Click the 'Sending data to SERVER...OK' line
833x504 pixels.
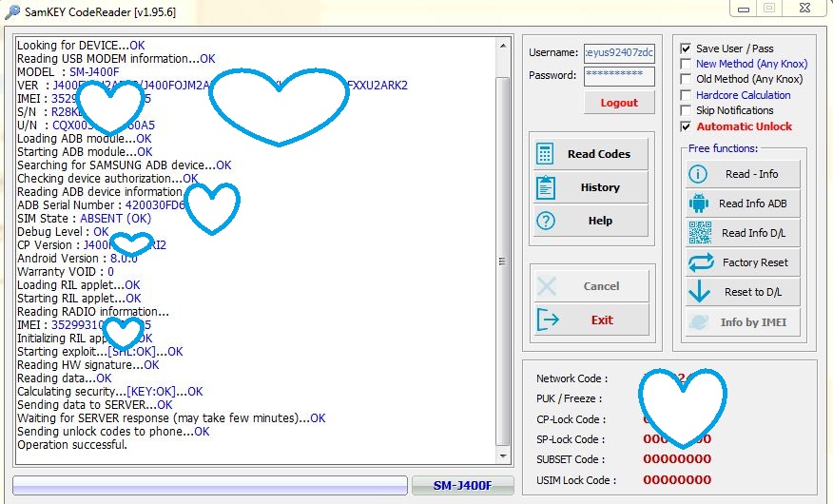point(95,405)
